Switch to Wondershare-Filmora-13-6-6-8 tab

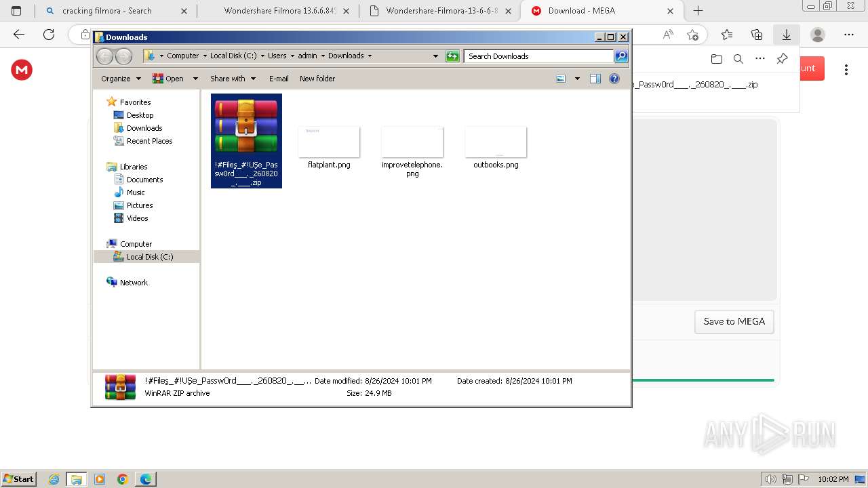(x=441, y=11)
